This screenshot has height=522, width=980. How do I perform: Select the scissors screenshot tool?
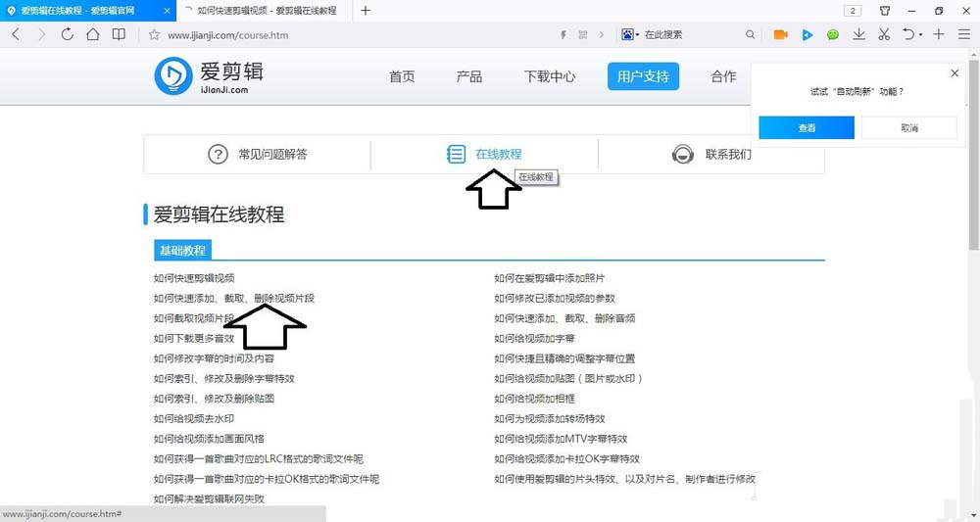click(x=884, y=34)
